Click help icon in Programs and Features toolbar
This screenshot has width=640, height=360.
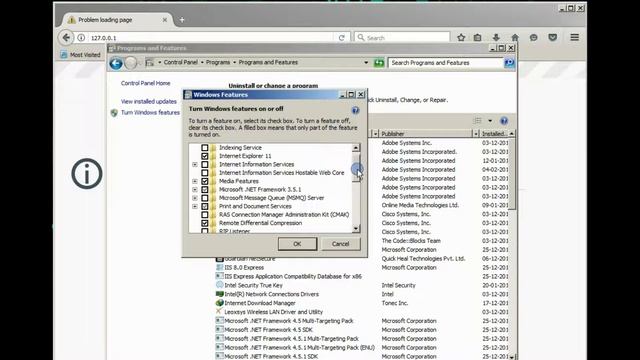[x=504, y=121]
